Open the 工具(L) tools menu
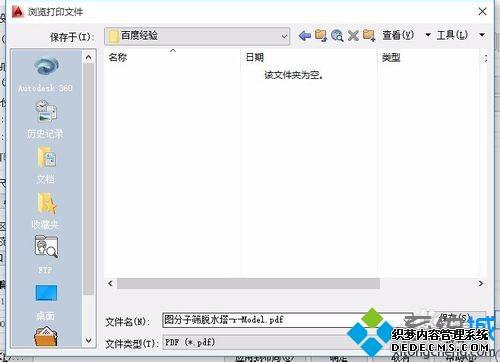500x362 pixels. pyautogui.click(x=452, y=35)
